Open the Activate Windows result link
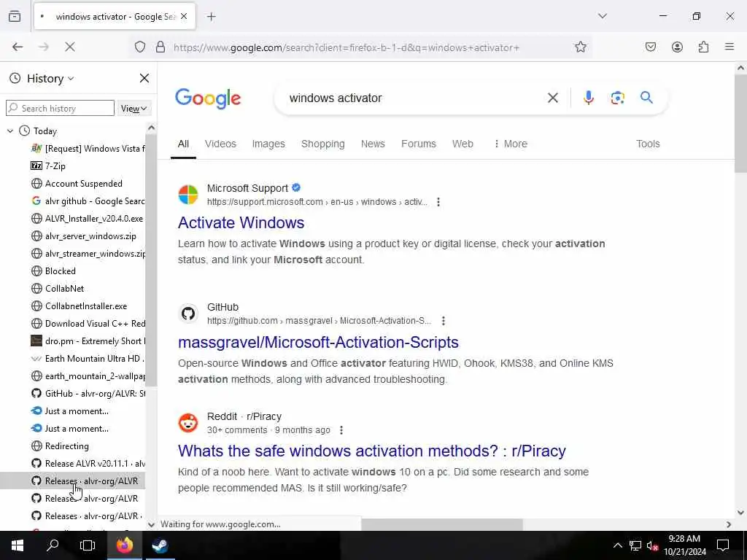This screenshot has width=747, height=560. coord(241,223)
